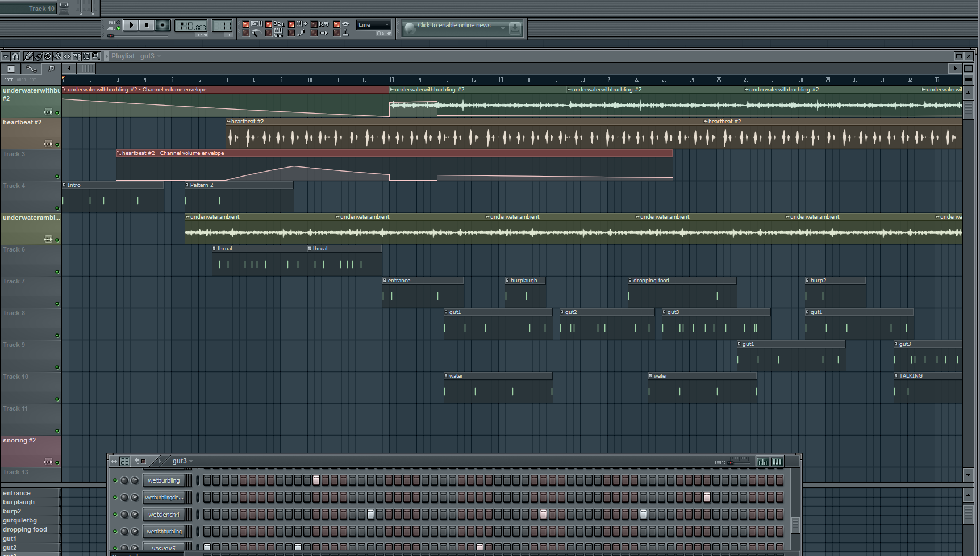This screenshot has width=980, height=556.
Task: Open keyboard editor in step sequencer
Action: 777,462
